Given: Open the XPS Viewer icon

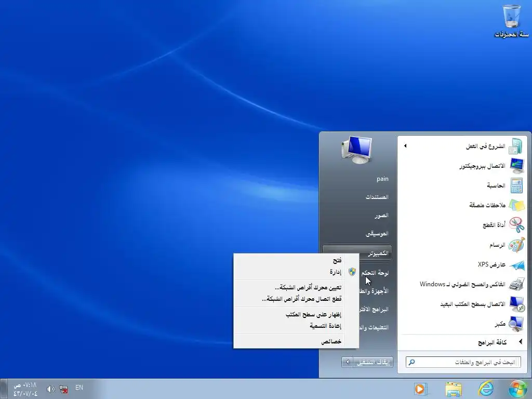Looking at the screenshot, I should click(516, 264).
